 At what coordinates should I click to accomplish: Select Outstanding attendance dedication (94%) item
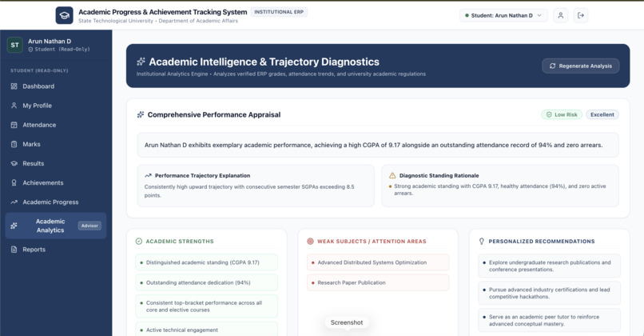pyautogui.click(x=207, y=282)
